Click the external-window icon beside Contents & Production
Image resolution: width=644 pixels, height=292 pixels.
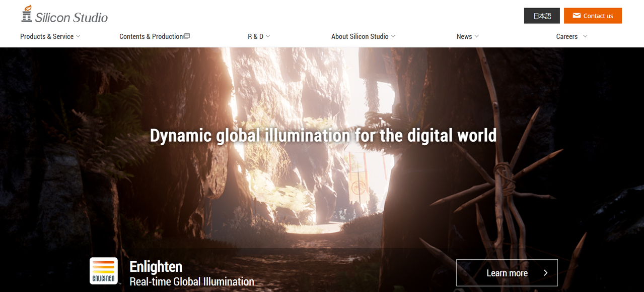point(187,36)
